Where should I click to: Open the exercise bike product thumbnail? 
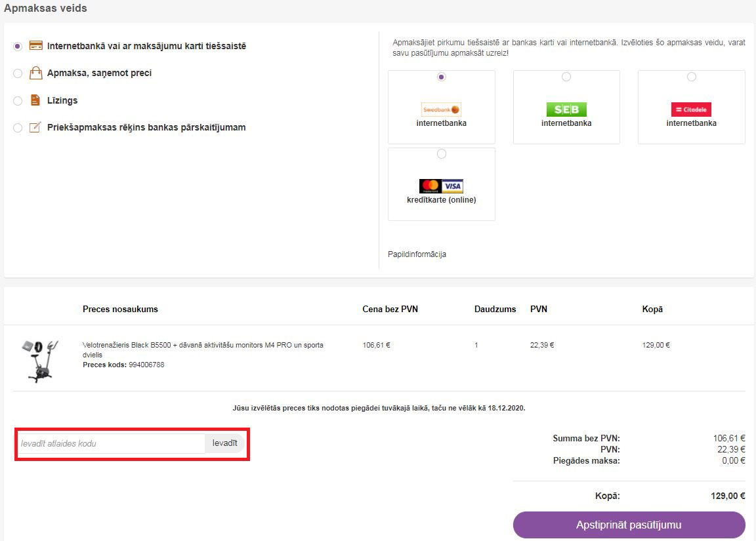coord(40,361)
